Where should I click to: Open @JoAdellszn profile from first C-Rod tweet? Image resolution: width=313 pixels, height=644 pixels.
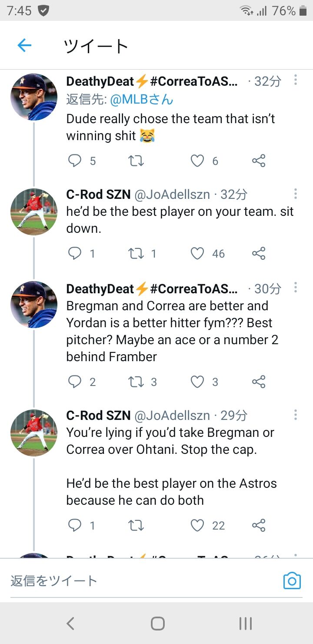(172, 195)
